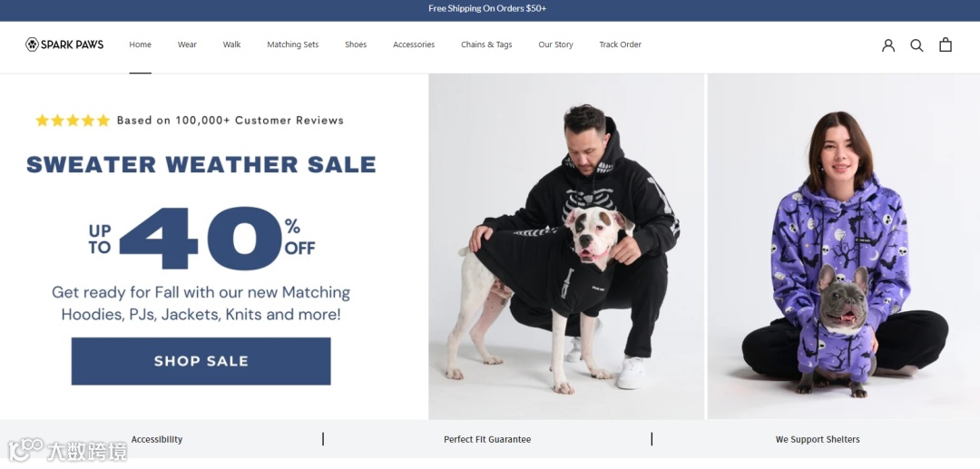The height and width of the screenshot is (469, 980).
Task: Open the purple Halloween hoodie photo
Action: (x=844, y=247)
